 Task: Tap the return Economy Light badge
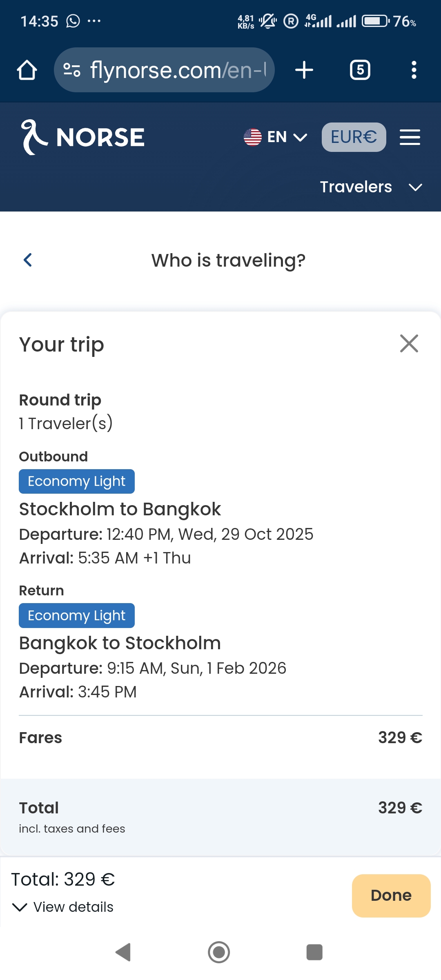click(x=77, y=615)
